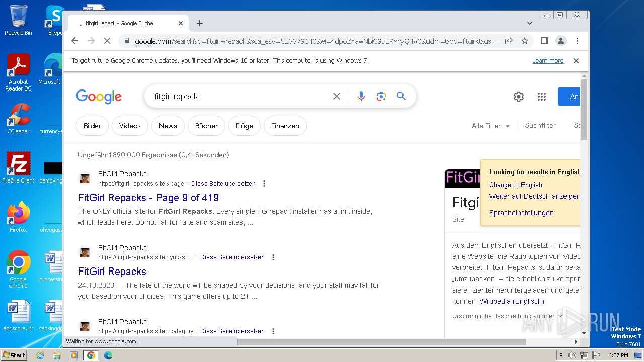
Task: Open Windows Explorer from taskbar
Action: 57,355
